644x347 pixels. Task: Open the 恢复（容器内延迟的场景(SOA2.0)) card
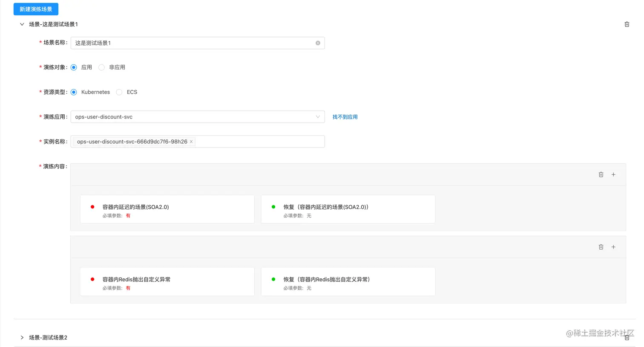tap(348, 209)
